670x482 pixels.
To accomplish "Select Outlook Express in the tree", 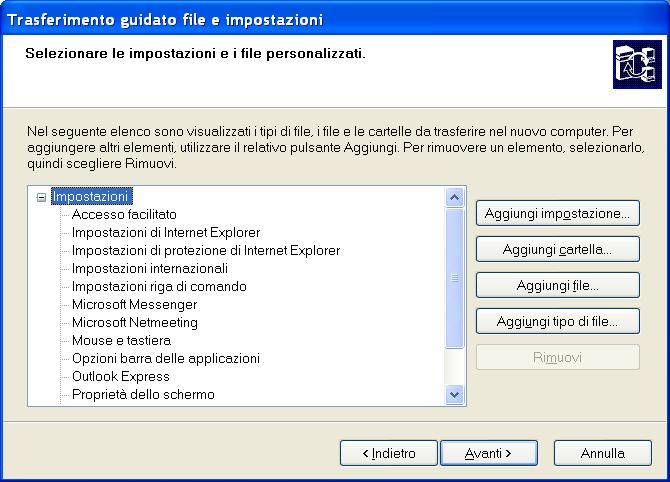I will pos(121,377).
